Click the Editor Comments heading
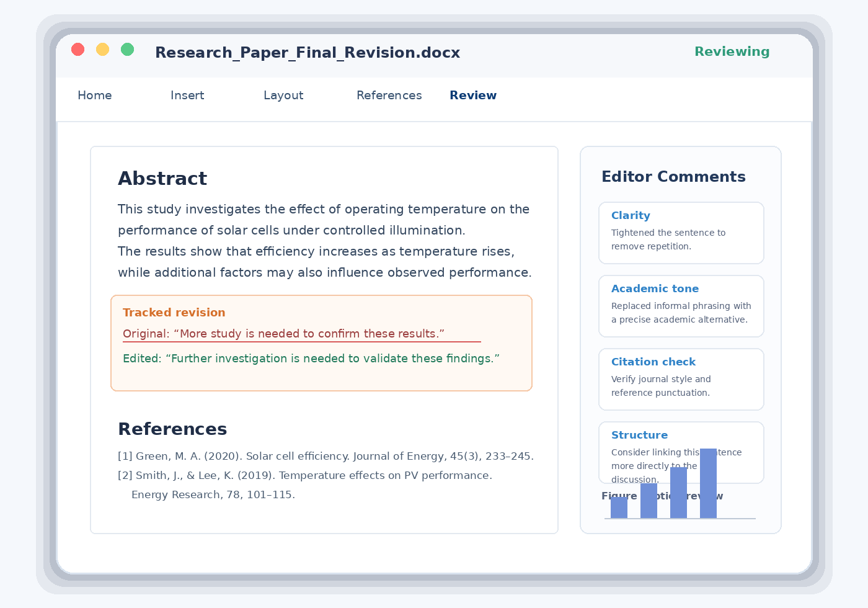The image size is (868, 608). coord(673,177)
